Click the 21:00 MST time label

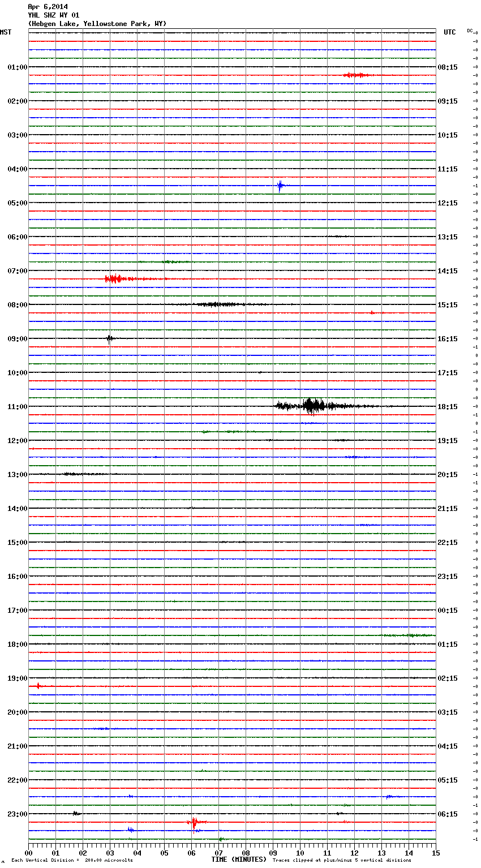click(x=17, y=746)
